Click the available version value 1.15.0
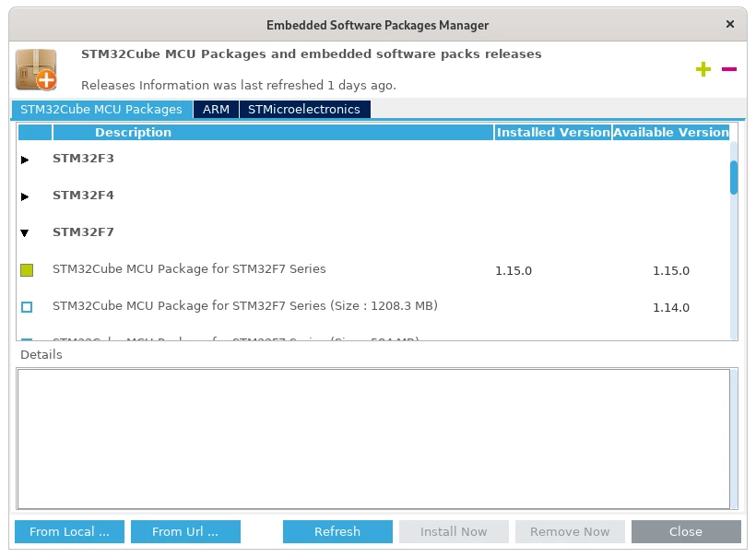 click(x=671, y=270)
